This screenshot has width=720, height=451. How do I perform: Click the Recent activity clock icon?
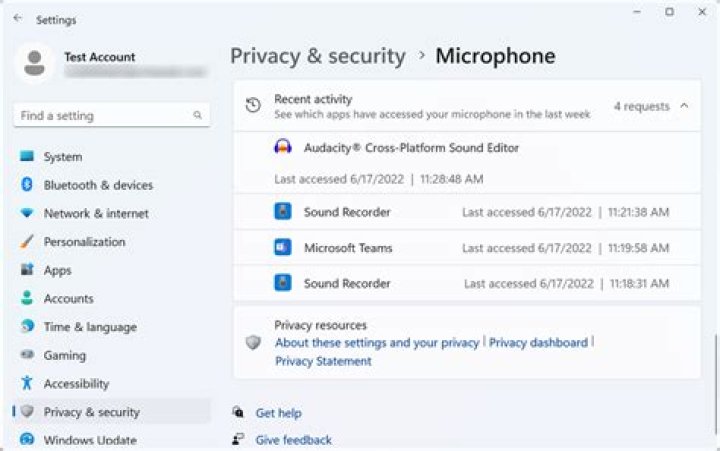253,106
